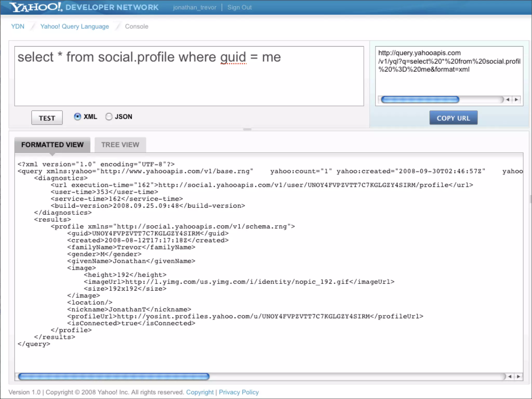This screenshot has height=399, width=532.
Task: Click the query xmlns:yahoo root element line
Action: coord(270,171)
